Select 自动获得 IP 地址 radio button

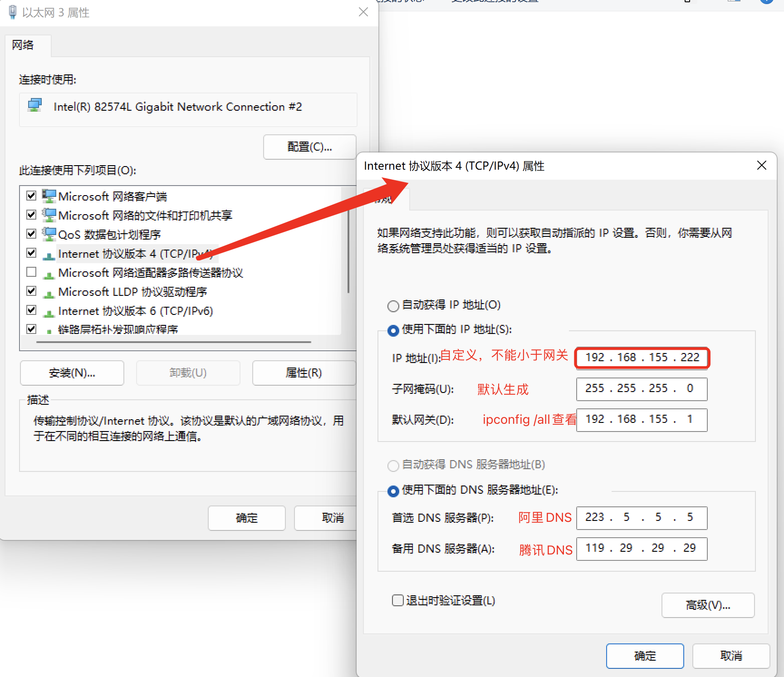click(x=393, y=305)
